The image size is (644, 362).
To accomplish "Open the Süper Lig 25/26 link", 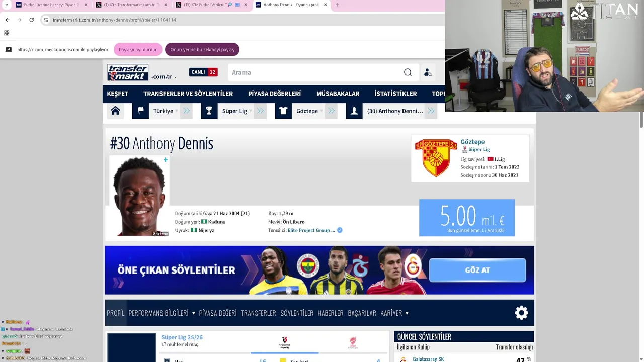I will pyautogui.click(x=182, y=337).
